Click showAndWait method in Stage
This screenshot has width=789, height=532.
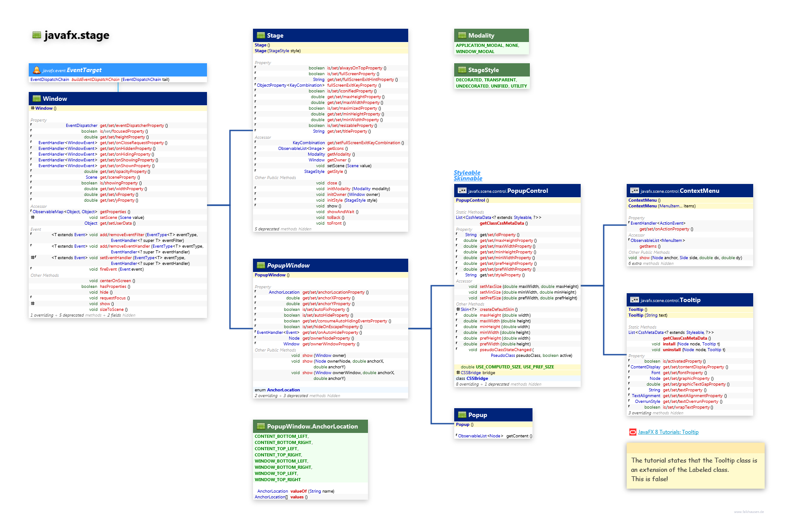coord(341,212)
